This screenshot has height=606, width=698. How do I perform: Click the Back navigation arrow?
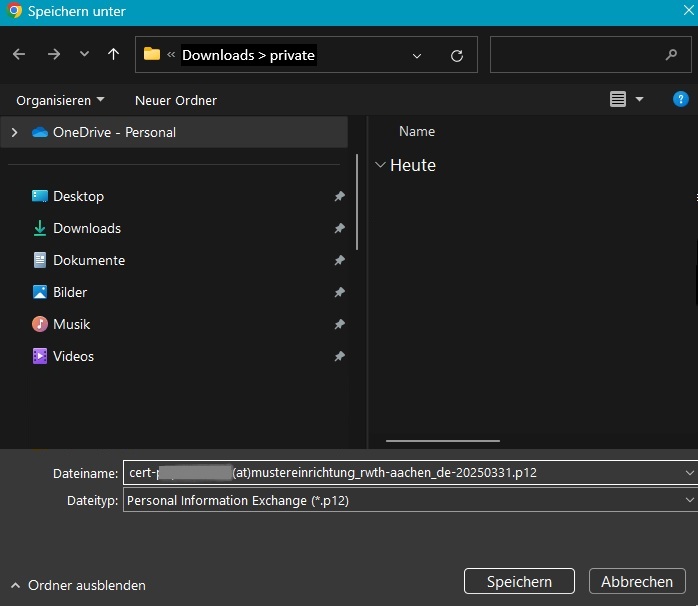pyautogui.click(x=19, y=55)
